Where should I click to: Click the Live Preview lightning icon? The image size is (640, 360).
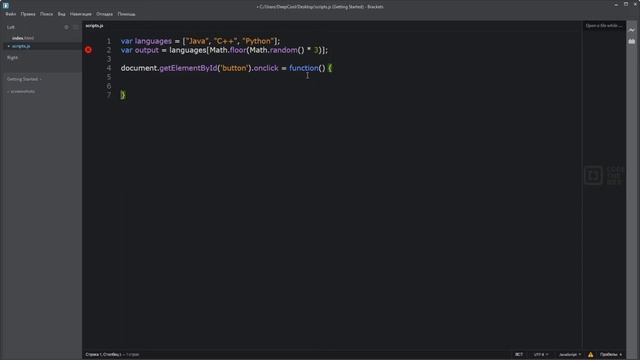(632, 30)
